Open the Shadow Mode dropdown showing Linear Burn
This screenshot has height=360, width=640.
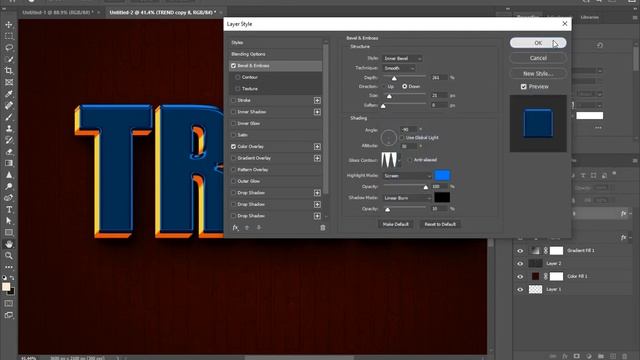point(407,198)
